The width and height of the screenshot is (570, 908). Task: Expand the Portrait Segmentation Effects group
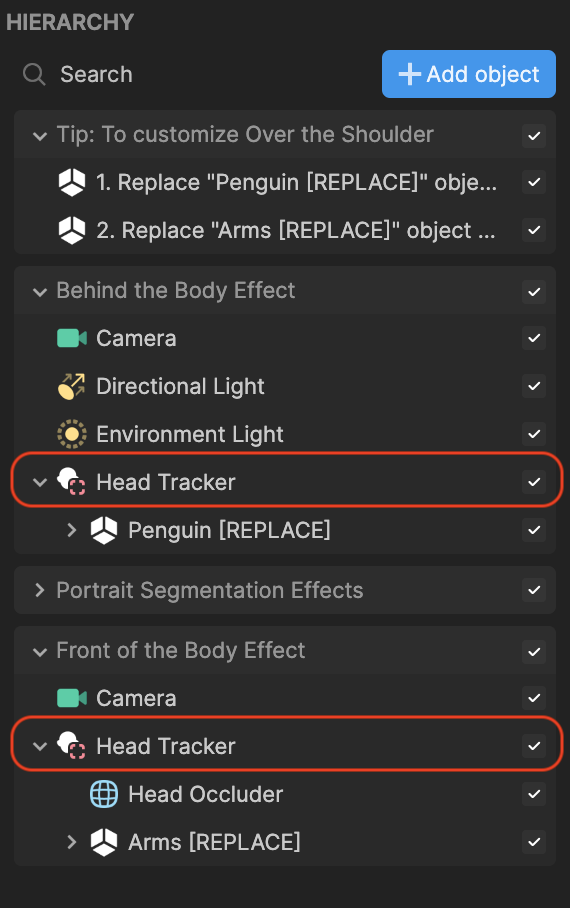click(39, 591)
